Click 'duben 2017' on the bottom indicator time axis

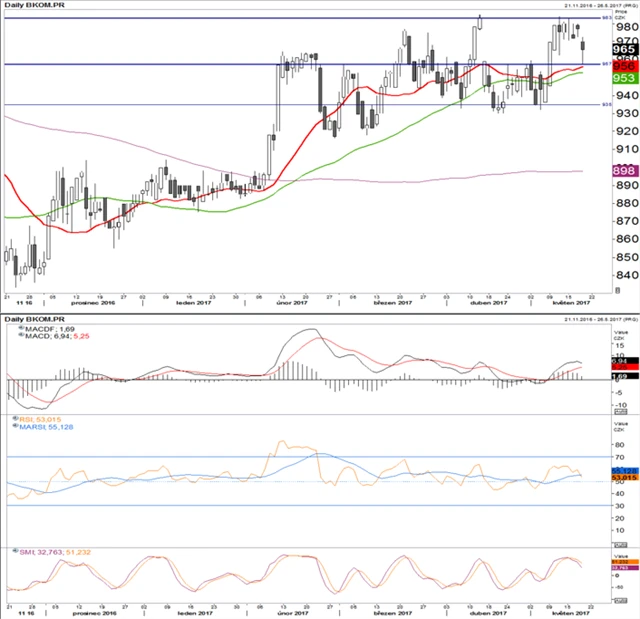tap(489, 613)
